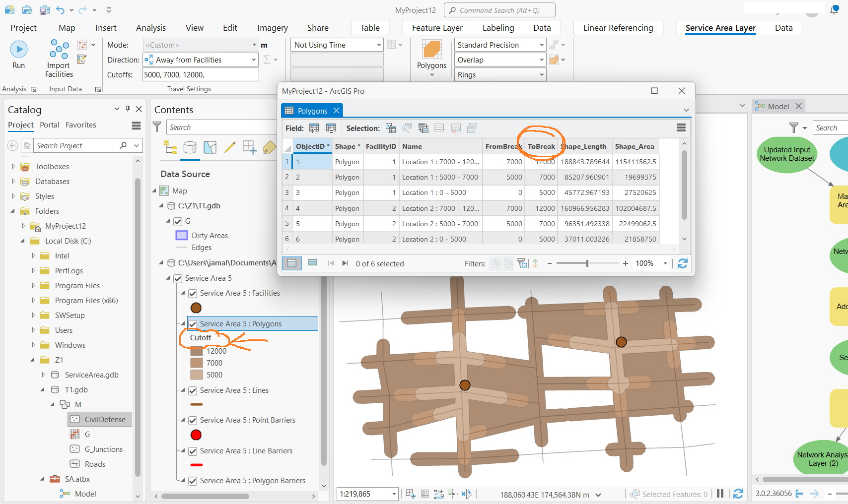Select the List By Data Source view in Contents
This screenshot has height=504, width=848.
tap(190, 147)
